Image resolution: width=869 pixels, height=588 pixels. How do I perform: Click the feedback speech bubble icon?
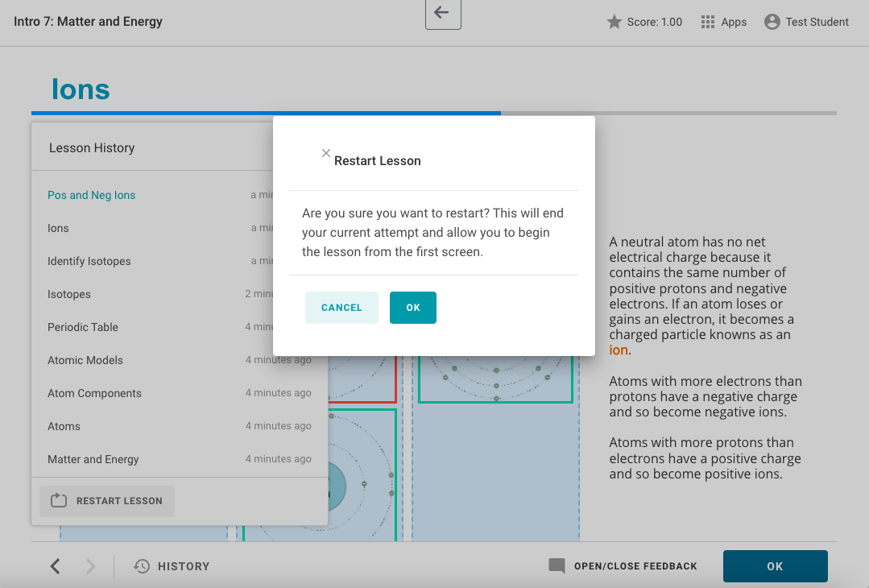click(x=557, y=566)
